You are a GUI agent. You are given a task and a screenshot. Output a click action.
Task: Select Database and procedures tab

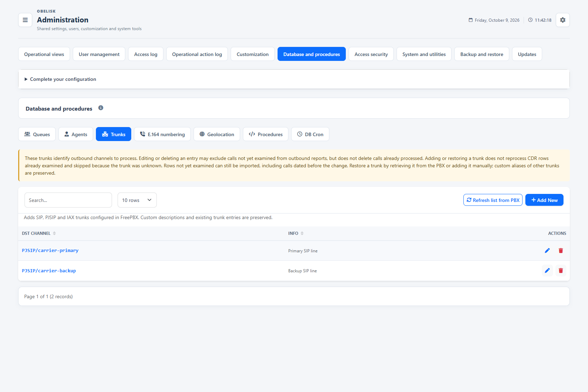click(x=311, y=54)
